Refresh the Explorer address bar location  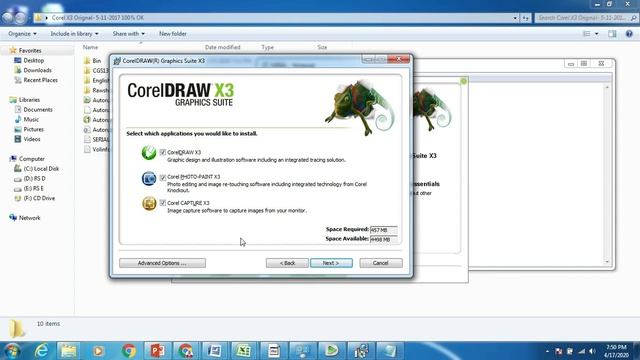526,18
